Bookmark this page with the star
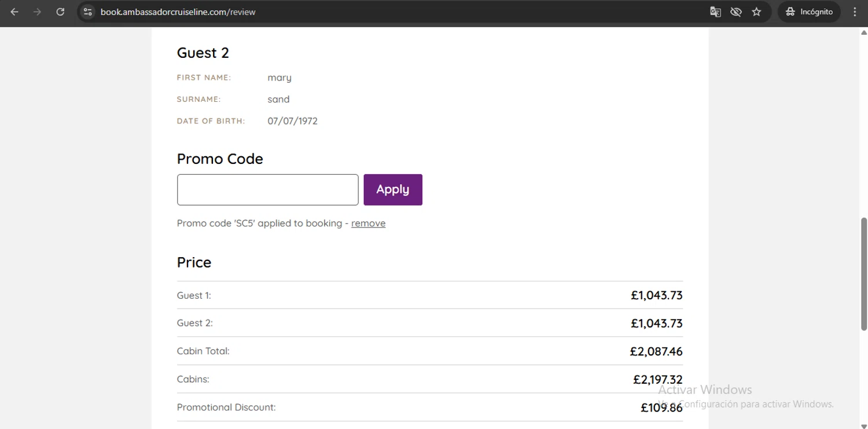 click(x=756, y=12)
